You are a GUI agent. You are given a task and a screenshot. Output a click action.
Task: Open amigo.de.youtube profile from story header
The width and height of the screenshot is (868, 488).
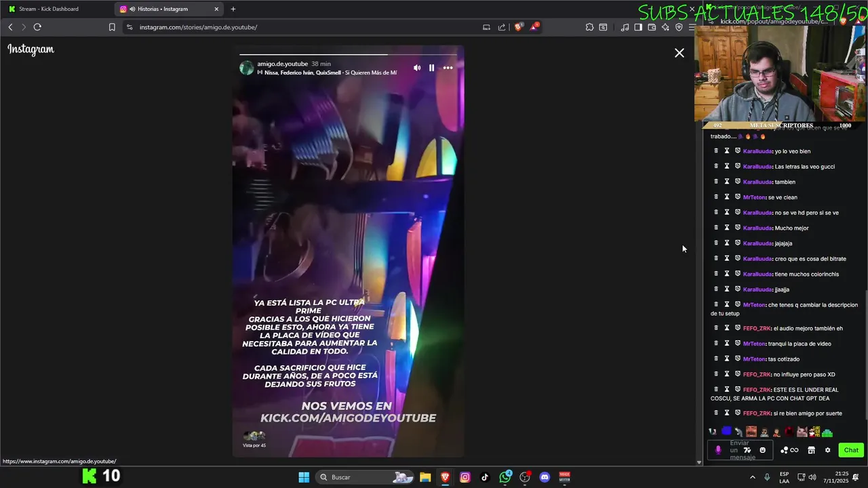click(x=282, y=64)
